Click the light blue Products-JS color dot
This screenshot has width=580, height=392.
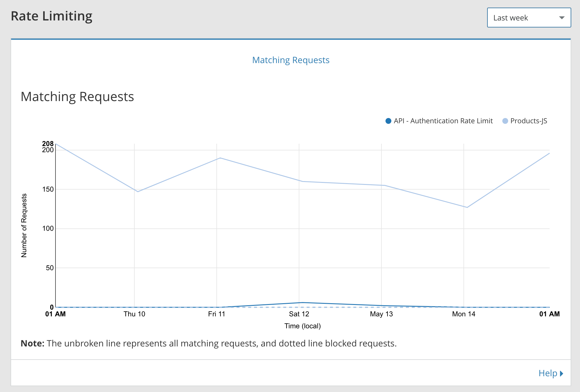click(505, 121)
